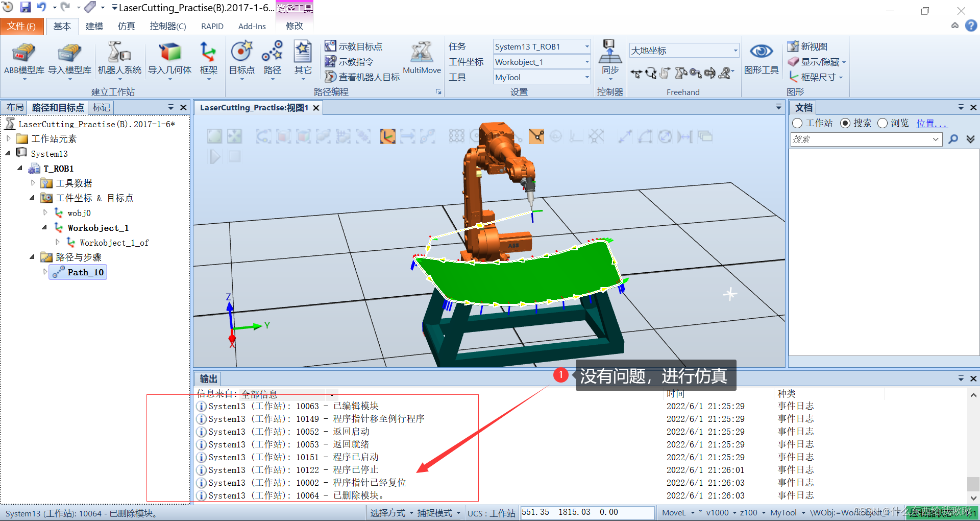Select the Freehand rotate tool
980x521 pixels.
650,74
